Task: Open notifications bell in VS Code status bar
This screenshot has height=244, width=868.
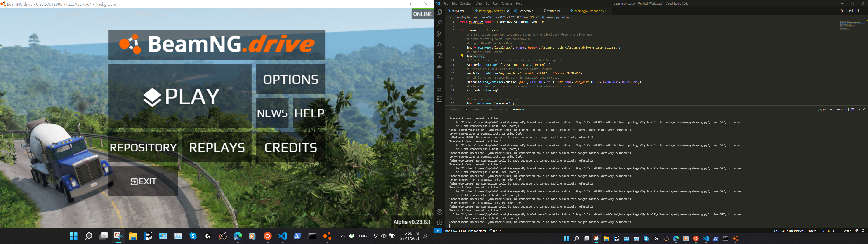Action: point(863,231)
